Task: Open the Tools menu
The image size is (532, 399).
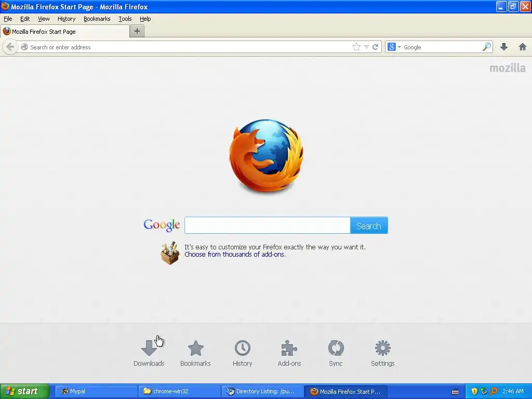Action: point(125,19)
